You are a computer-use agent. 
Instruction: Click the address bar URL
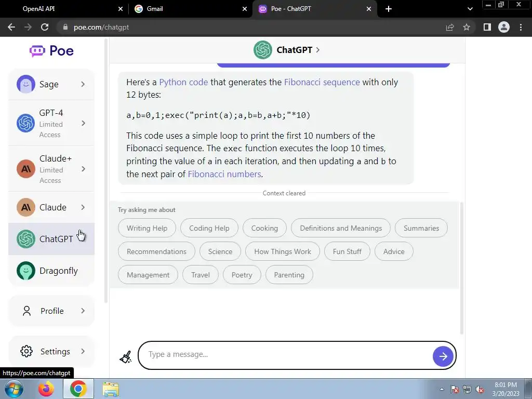pyautogui.click(x=101, y=27)
